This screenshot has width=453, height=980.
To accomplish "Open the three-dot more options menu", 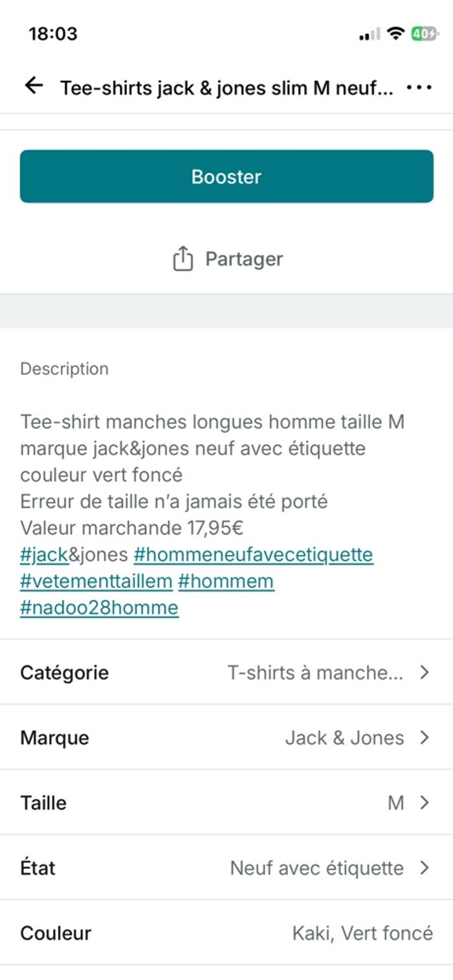I will click(x=419, y=87).
